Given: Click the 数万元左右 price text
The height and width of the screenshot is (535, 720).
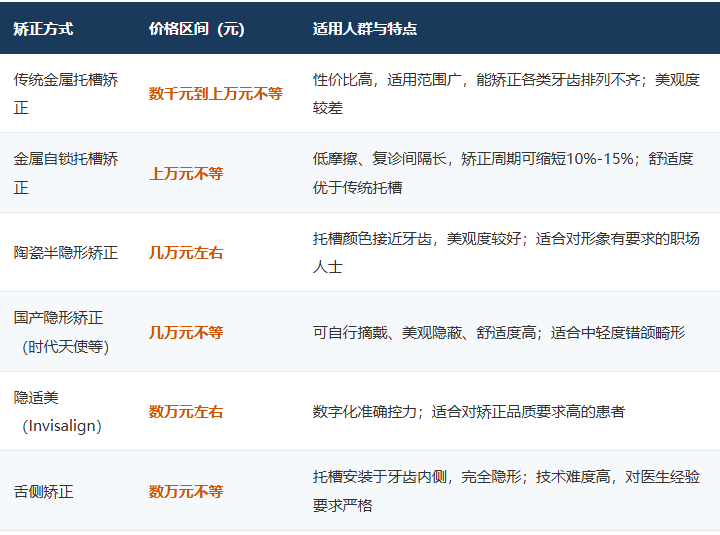Looking at the screenshot, I should click(x=186, y=411).
